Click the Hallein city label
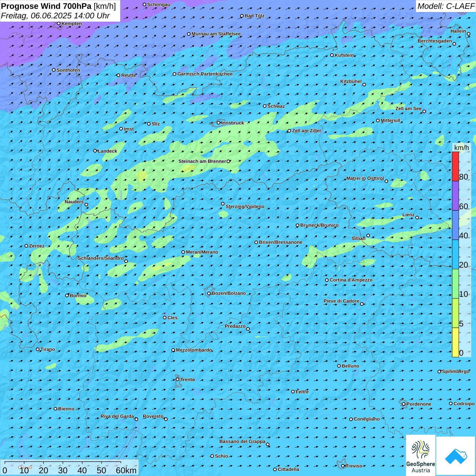Viewport: 476px width, 476px height. click(x=458, y=31)
